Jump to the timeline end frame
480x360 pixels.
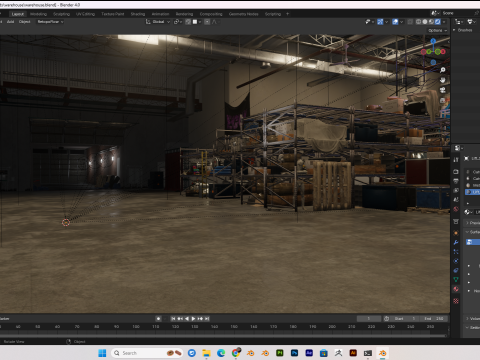coord(207,319)
